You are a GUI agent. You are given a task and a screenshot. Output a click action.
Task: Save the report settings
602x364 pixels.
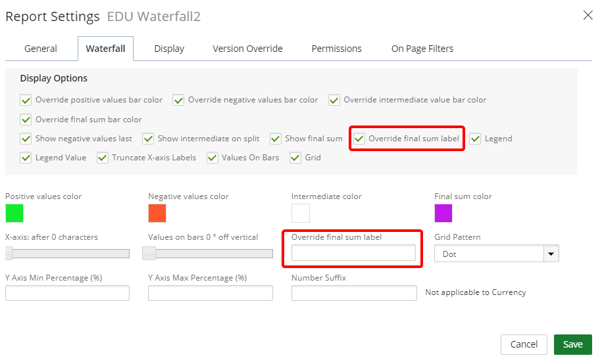[572, 344]
